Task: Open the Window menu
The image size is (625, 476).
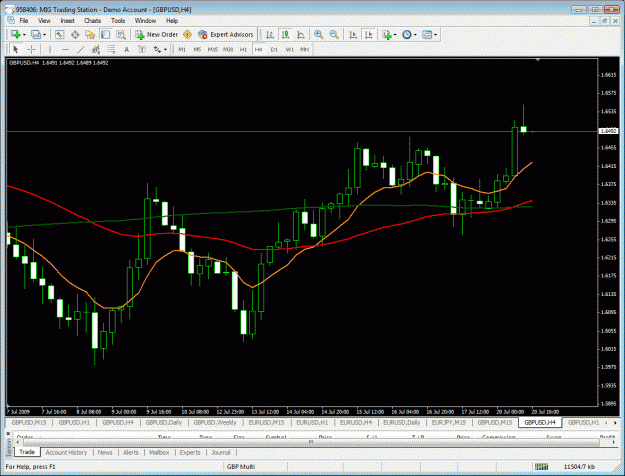Action: [x=145, y=21]
